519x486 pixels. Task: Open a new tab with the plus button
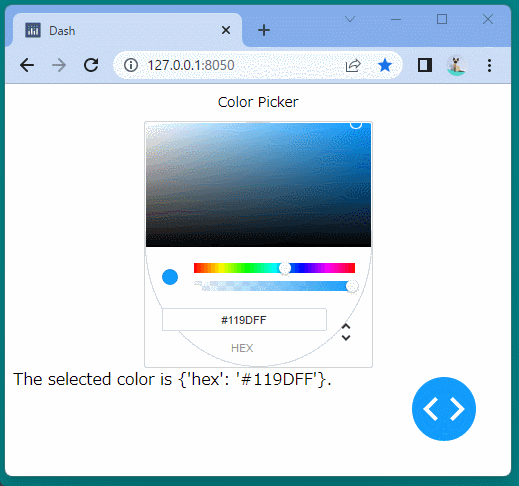264,30
